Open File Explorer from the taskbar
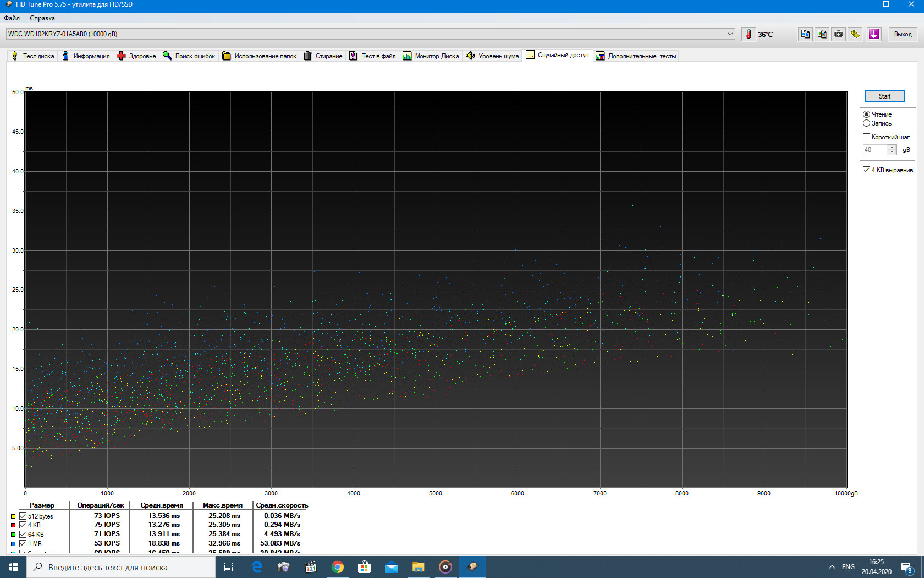Image resolution: width=924 pixels, height=578 pixels. [419, 567]
